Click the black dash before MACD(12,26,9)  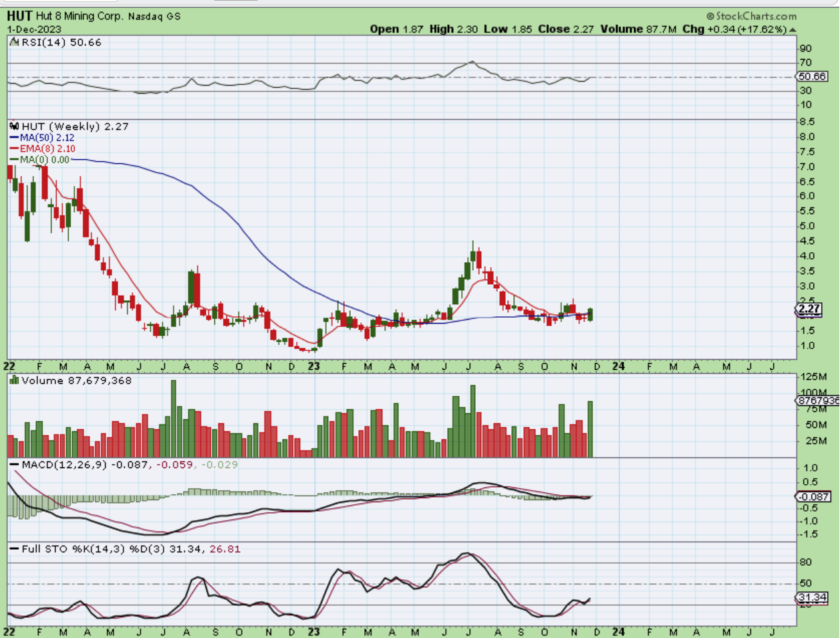click(14, 465)
